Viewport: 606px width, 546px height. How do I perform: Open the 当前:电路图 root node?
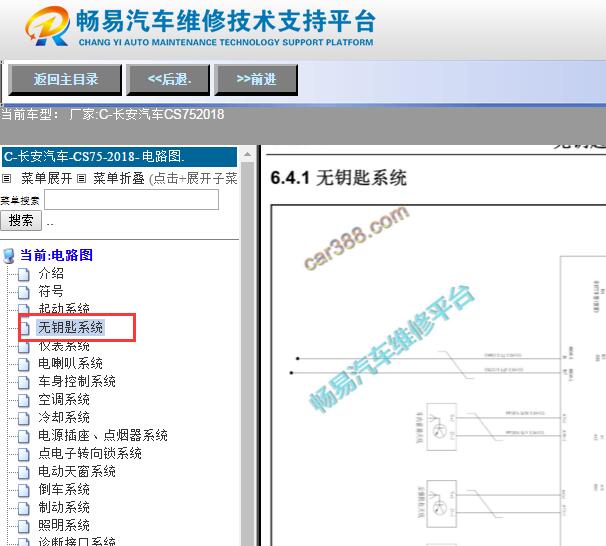point(56,255)
